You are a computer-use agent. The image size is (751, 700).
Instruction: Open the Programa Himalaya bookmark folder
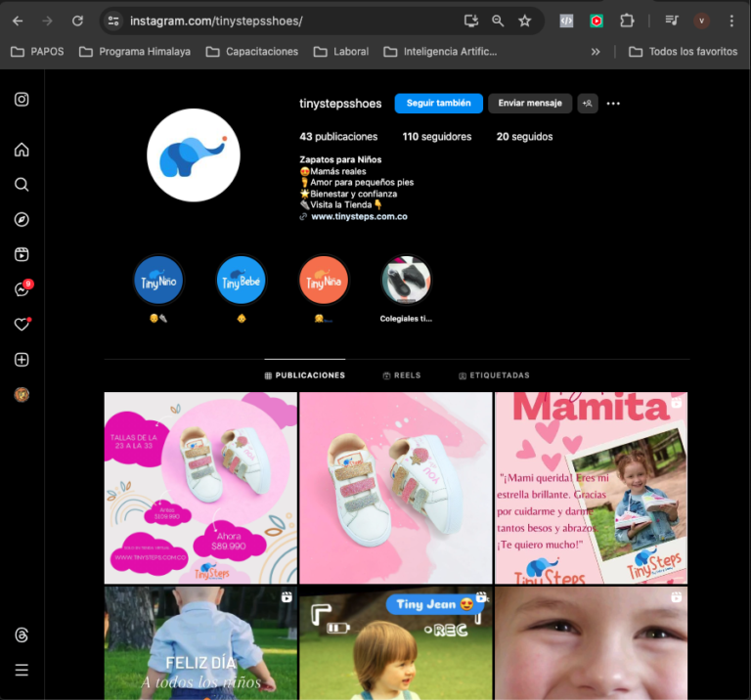[x=135, y=52]
